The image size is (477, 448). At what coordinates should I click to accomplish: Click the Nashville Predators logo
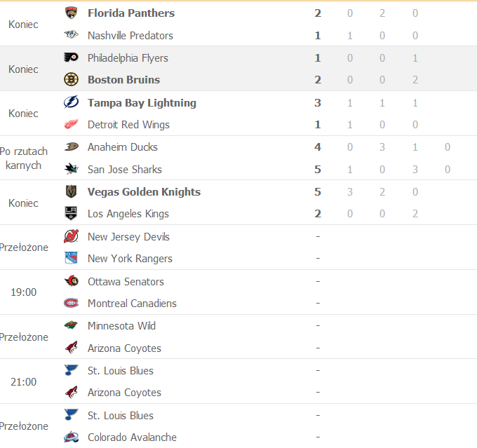click(x=71, y=36)
